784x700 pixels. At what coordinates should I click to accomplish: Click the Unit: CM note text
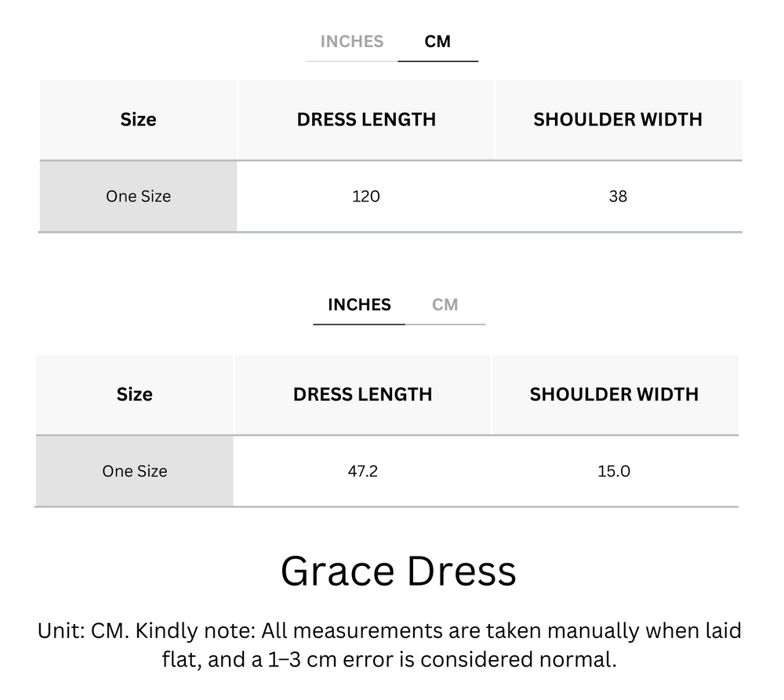coord(390,630)
